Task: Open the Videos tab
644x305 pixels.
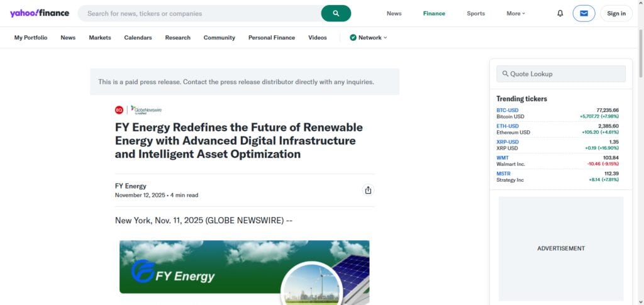Action: pos(318,37)
